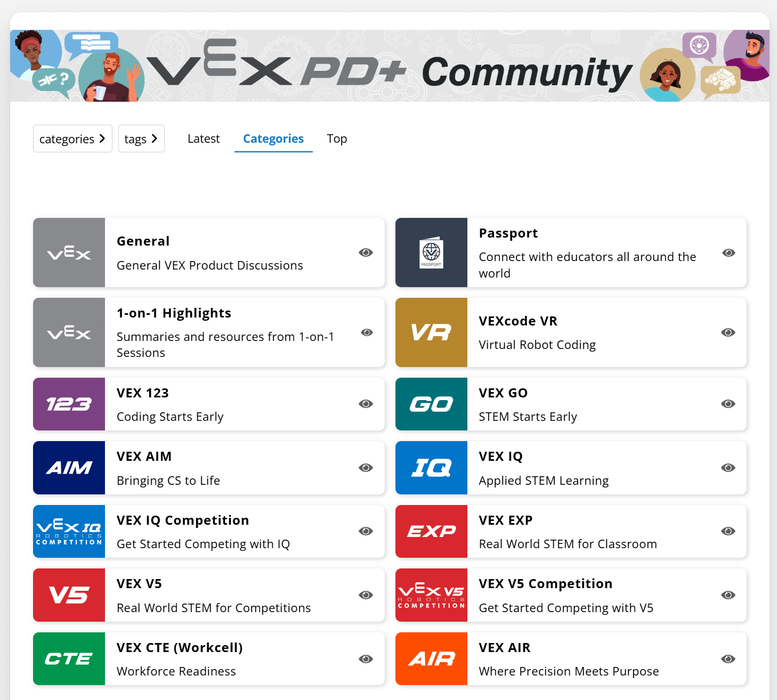Viewport: 777px width, 700px height.
Task: Toggle the eye icon on VEX 123
Action: coord(366,404)
